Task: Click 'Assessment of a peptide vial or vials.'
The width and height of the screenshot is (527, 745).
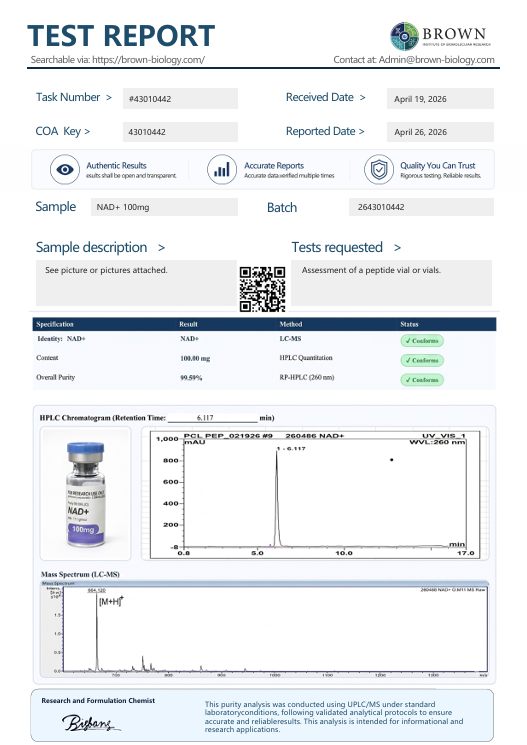Action: [371, 270]
